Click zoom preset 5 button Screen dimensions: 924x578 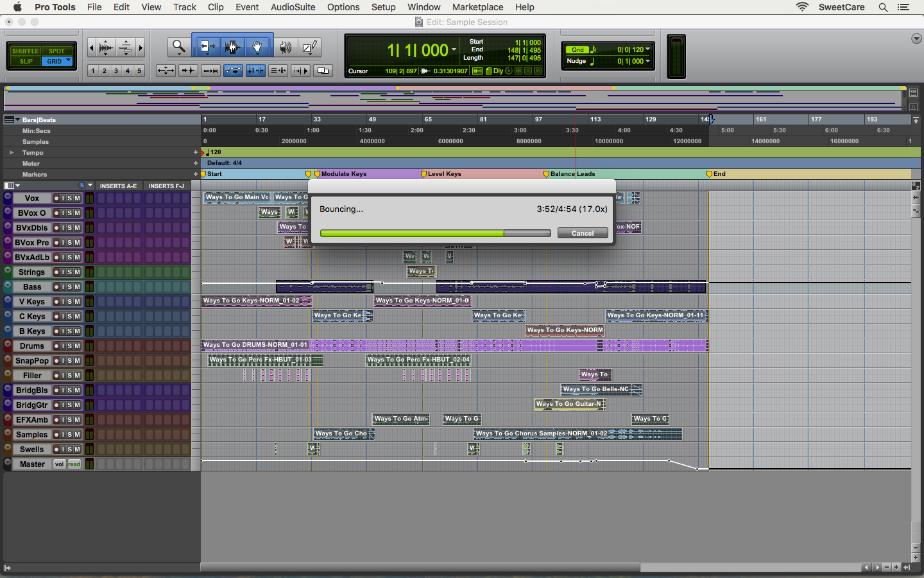click(x=139, y=71)
